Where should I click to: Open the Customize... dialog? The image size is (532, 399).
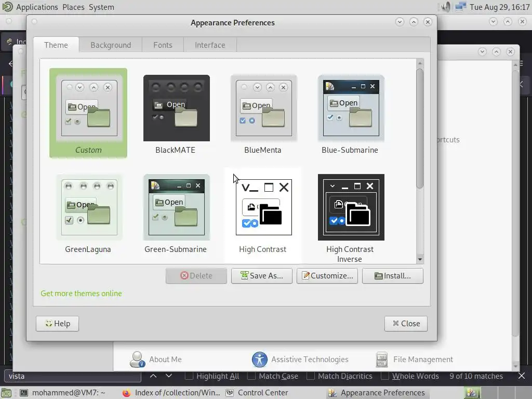point(327,276)
